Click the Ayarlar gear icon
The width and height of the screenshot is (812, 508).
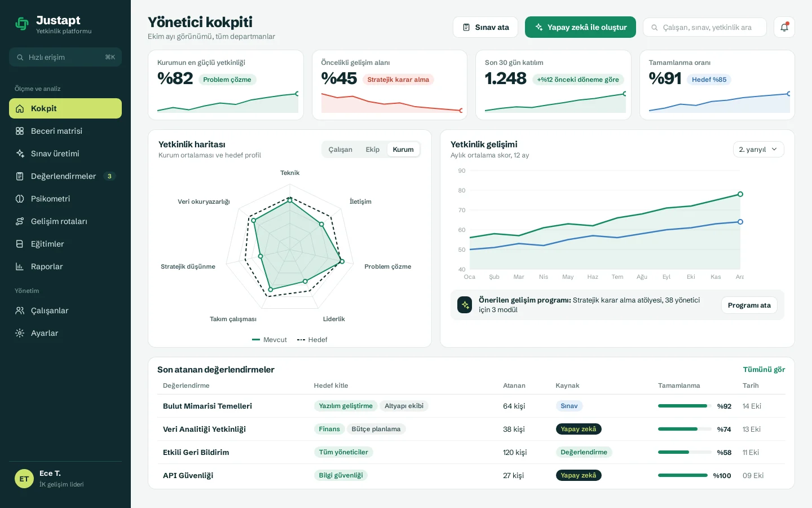(20, 333)
